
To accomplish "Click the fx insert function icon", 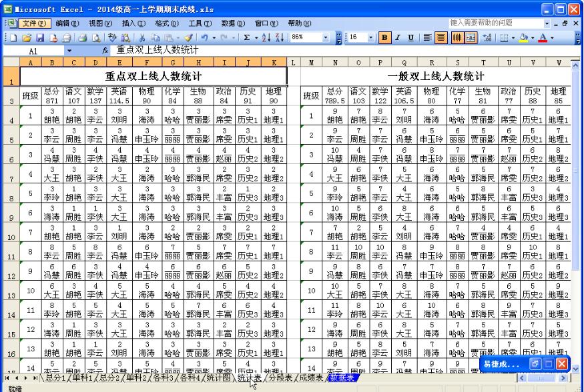I will pyautogui.click(x=105, y=50).
